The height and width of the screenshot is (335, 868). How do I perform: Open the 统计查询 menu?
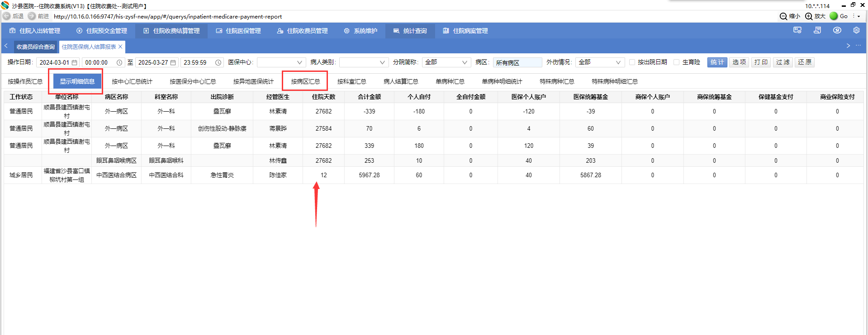tap(410, 31)
